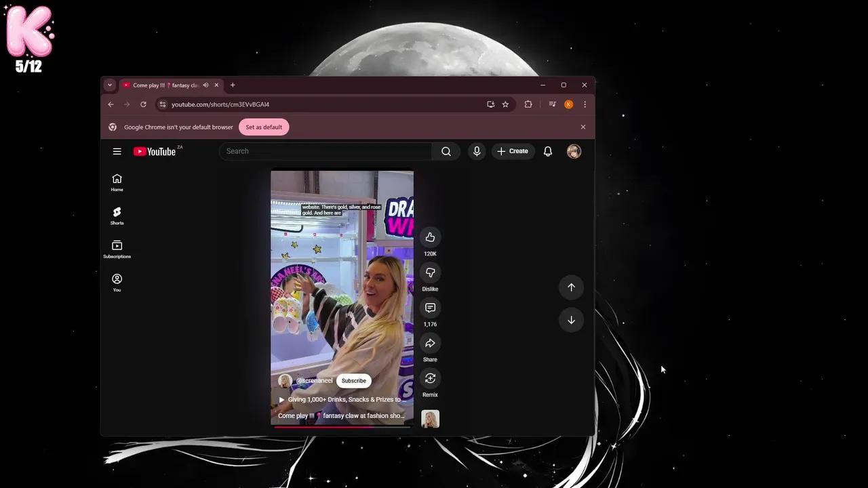Open the YouTube account avatar menu
Image resolution: width=868 pixels, height=488 pixels.
[574, 151]
